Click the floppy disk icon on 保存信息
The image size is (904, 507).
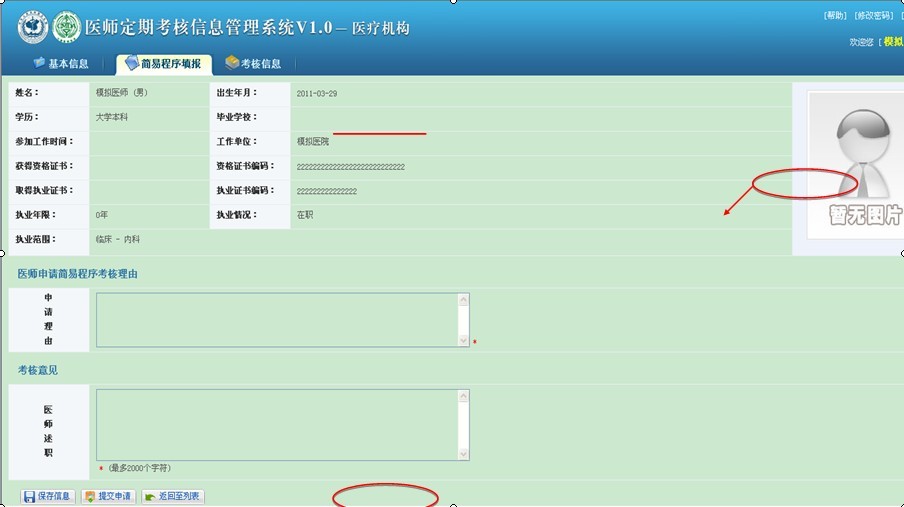(29, 496)
